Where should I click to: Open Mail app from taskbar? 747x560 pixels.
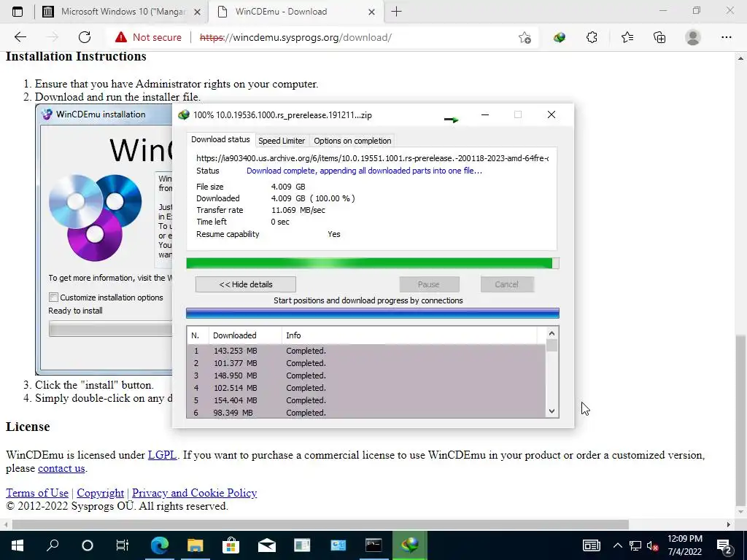coord(267,545)
